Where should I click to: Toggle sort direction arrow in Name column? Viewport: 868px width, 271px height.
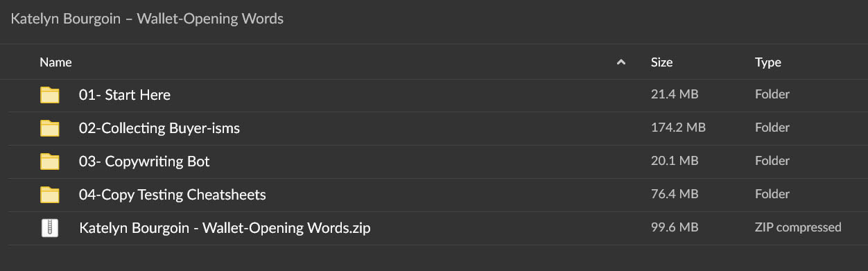(x=621, y=62)
